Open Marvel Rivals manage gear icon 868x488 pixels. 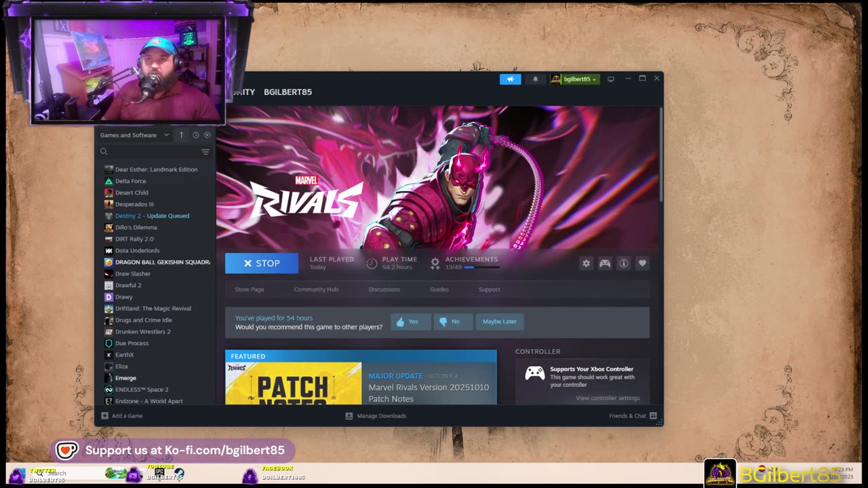point(586,264)
